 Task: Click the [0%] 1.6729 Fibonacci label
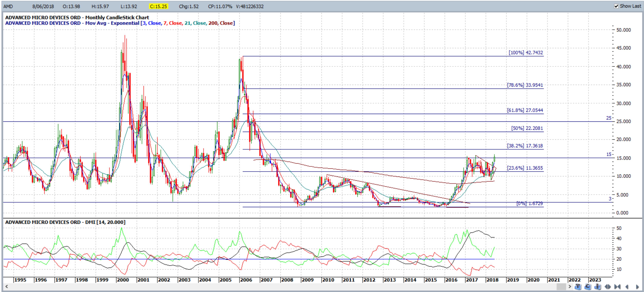coord(530,203)
